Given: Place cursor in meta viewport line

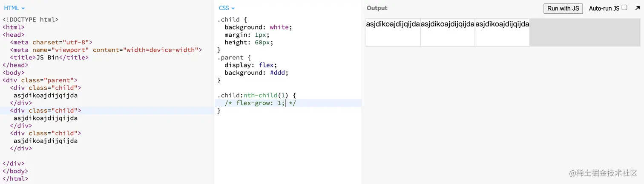Looking at the screenshot, I should click(x=106, y=50).
